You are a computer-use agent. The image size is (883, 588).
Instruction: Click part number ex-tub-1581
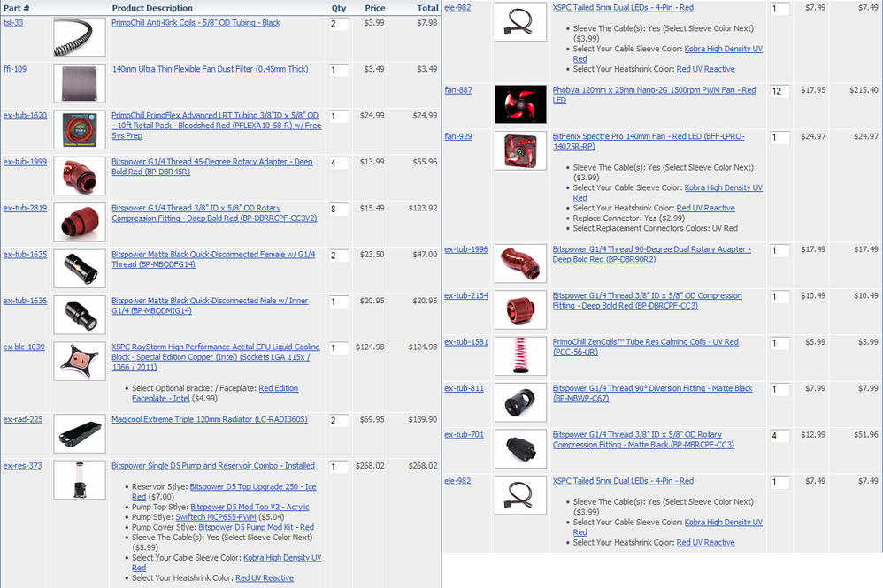coord(466,342)
